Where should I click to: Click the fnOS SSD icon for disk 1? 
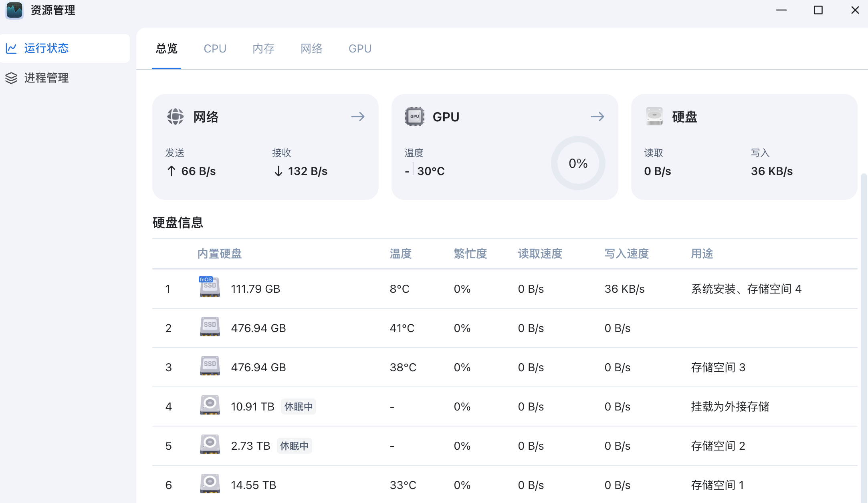coord(210,287)
